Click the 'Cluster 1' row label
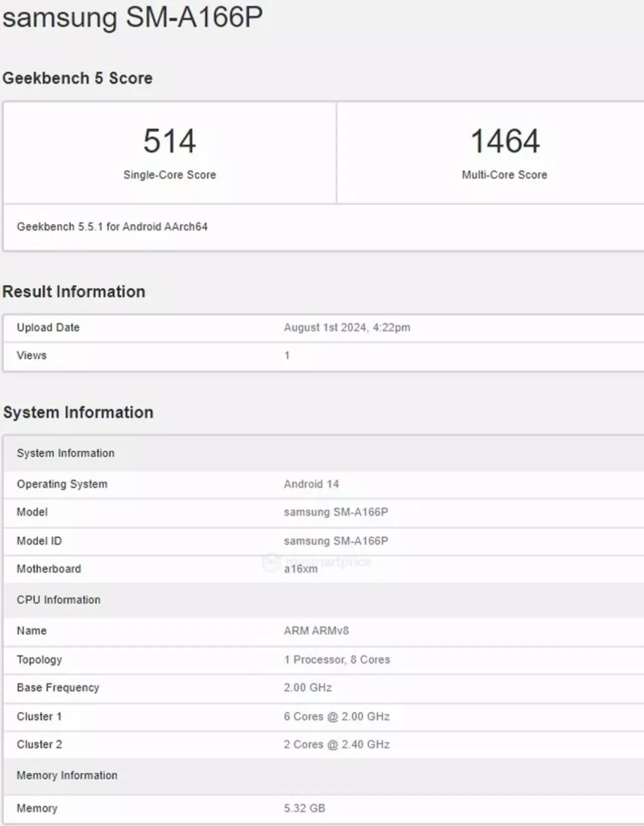 [x=39, y=716]
